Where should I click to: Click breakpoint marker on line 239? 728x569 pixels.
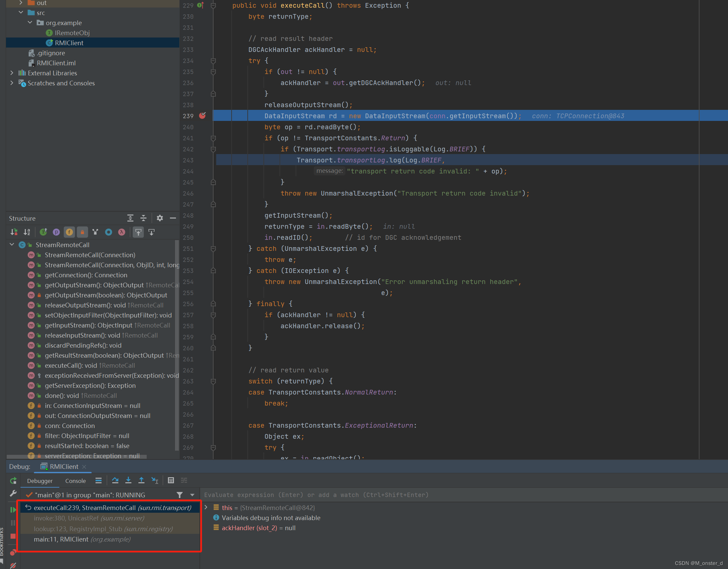tap(202, 116)
